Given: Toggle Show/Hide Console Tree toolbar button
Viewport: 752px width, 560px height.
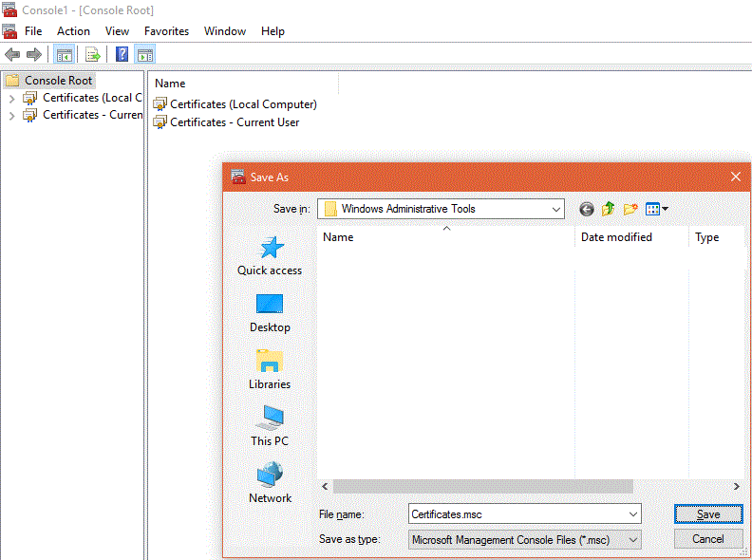Looking at the screenshot, I should [x=64, y=54].
